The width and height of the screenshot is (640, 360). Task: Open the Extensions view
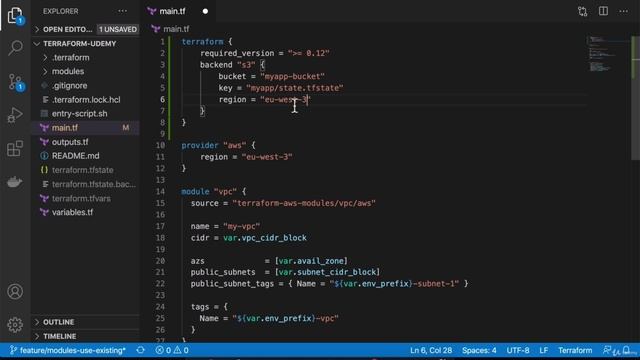[15, 148]
